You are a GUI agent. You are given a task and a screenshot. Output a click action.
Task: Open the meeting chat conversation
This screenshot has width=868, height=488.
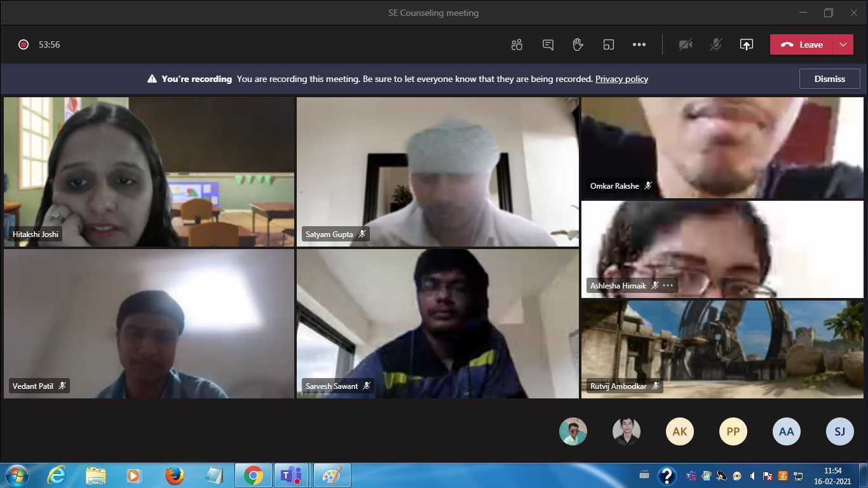click(548, 44)
